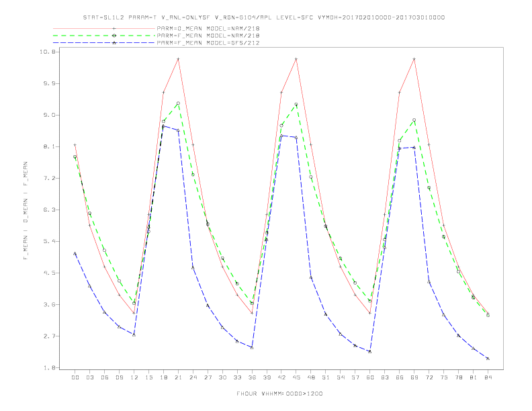This screenshot has height=411, width=532.
Task: Select legend entry PARM=O_MEAN MODEL=NAM/218
Action: (208, 28)
